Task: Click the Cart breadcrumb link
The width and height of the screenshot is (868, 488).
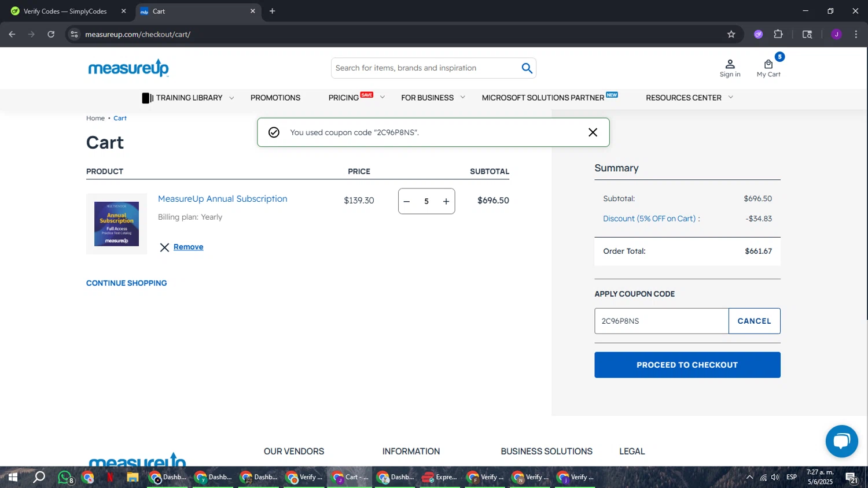Action: pos(120,118)
